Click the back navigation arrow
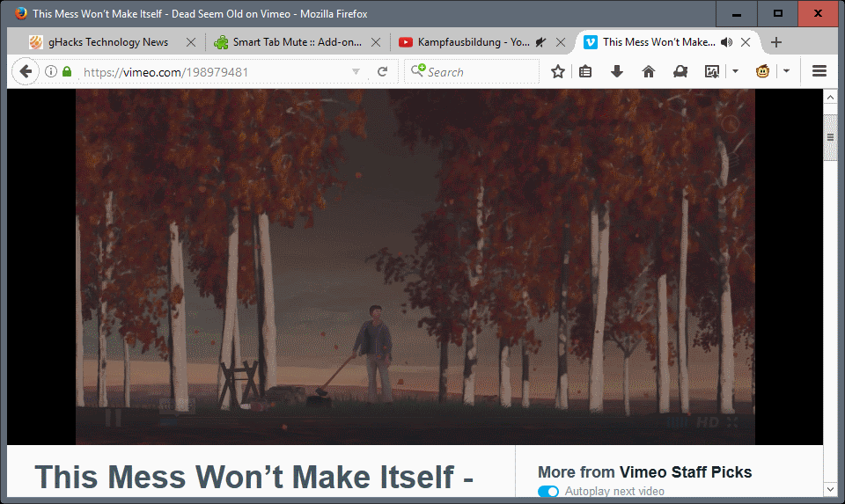The height and width of the screenshot is (504, 845). tap(25, 71)
